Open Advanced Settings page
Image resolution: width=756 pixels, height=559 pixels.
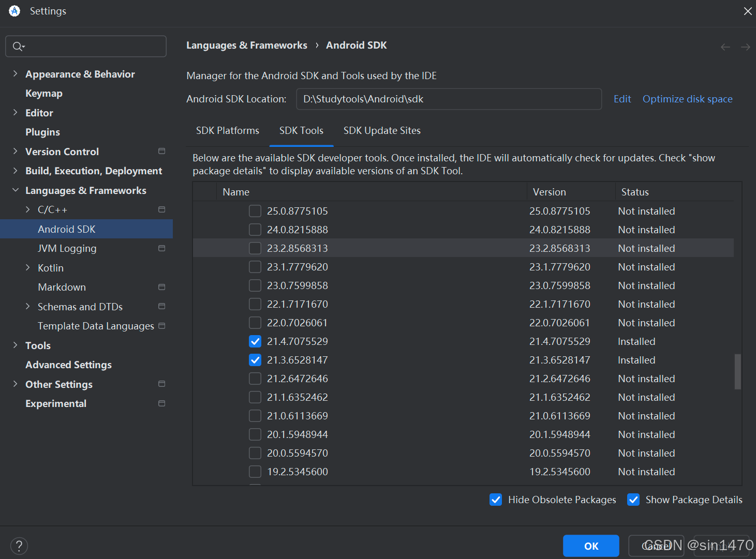point(69,365)
